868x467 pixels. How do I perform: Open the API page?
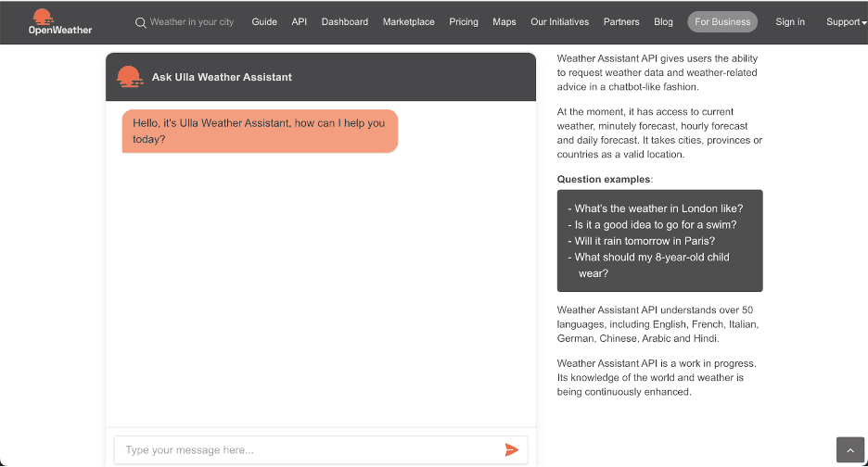pos(299,22)
